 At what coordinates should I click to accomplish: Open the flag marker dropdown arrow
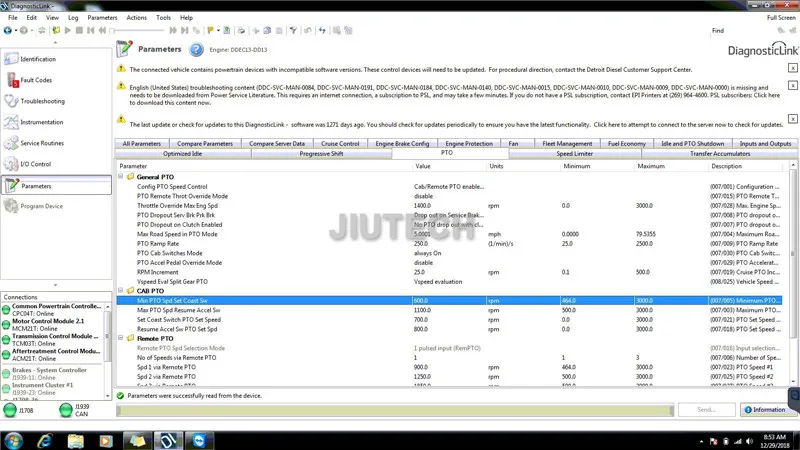click(218, 31)
